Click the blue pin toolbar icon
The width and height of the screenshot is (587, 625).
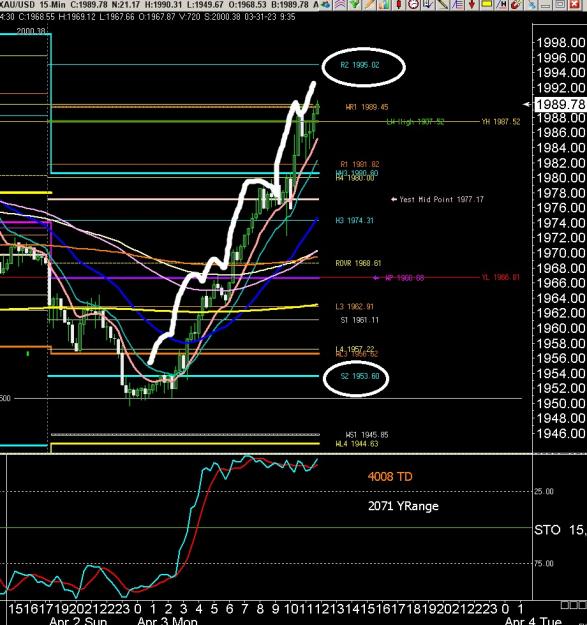[x=532, y=4]
